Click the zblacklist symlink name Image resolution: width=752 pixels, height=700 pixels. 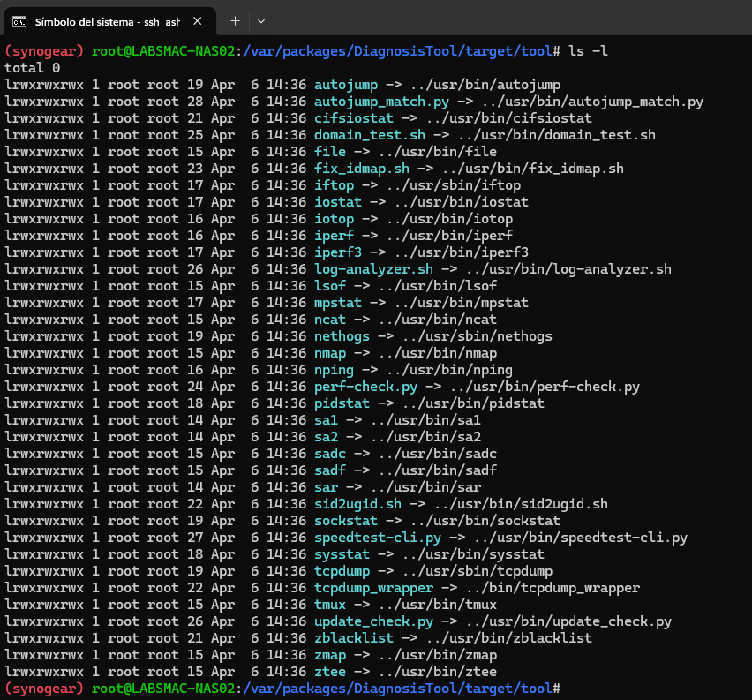(x=353, y=638)
